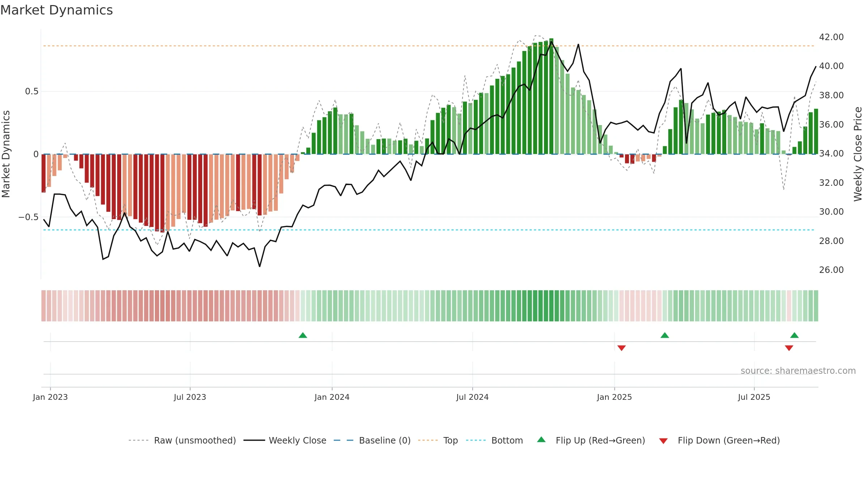The width and height of the screenshot is (868, 488).
Task: Click the Raw (unsmoothed) legend entry
Action: [182, 440]
